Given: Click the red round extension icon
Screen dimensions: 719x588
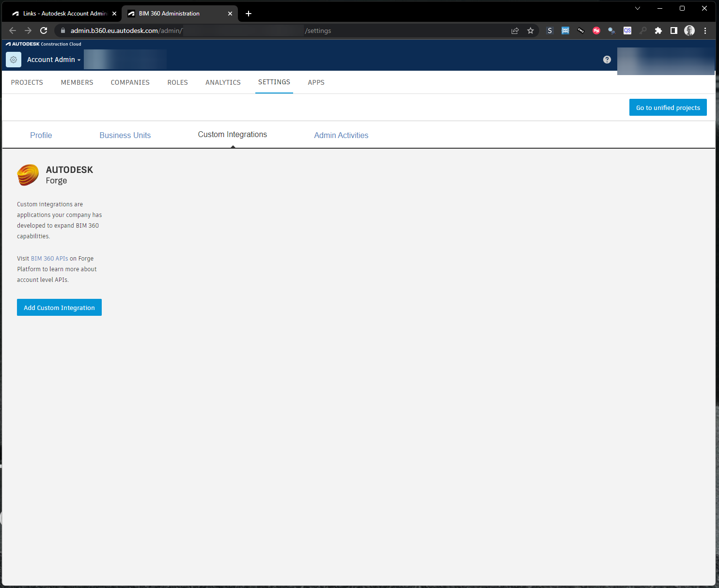Looking at the screenshot, I should pos(596,31).
